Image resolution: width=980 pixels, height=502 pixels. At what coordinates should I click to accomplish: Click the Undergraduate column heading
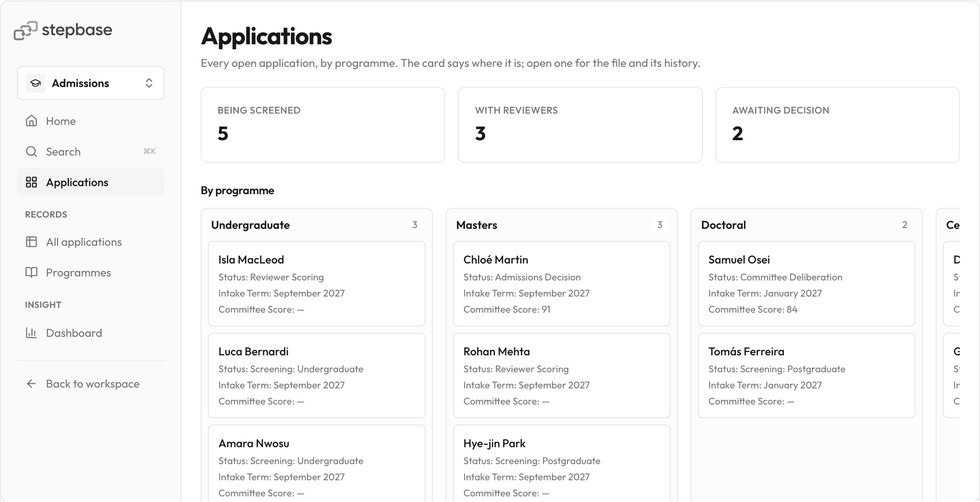250,225
